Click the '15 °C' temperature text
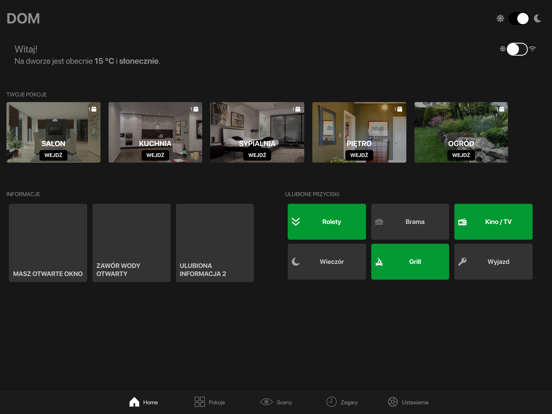The image size is (552, 414). click(104, 61)
